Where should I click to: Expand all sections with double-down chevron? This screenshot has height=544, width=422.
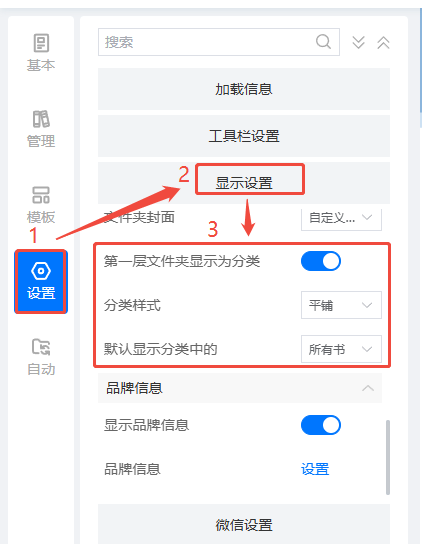tap(358, 42)
